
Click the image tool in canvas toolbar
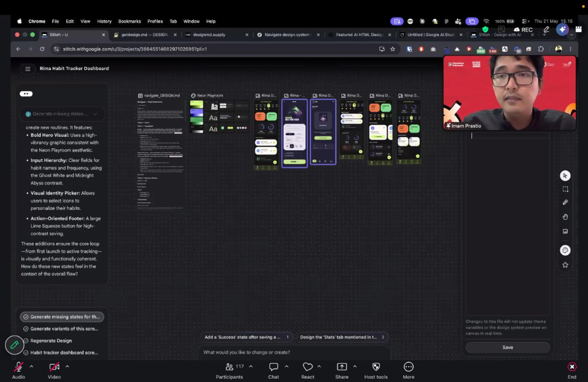tap(565, 232)
